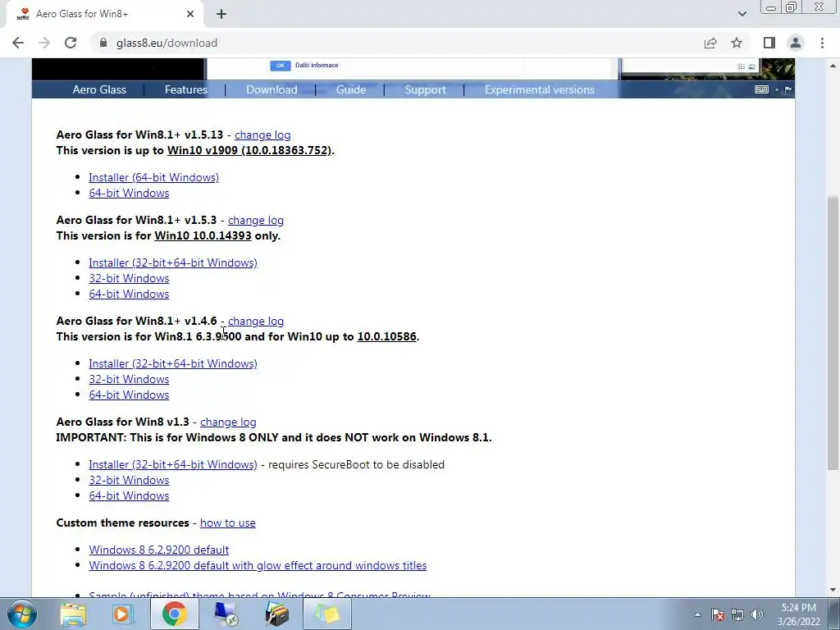Viewport: 840px width, 630px height.
Task: Open the Guide menu item
Action: click(351, 89)
